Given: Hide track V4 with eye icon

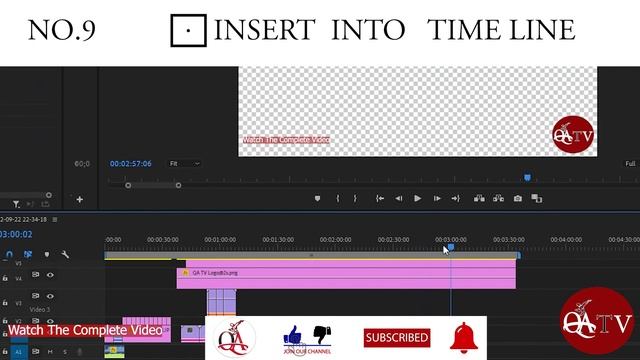Looking at the screenshot, I should (50, 275).
